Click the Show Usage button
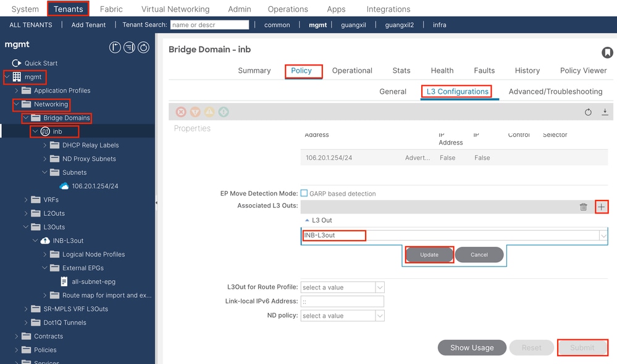Screen dimensions: 617x364 pyautogui.click(x=472, y=348)
